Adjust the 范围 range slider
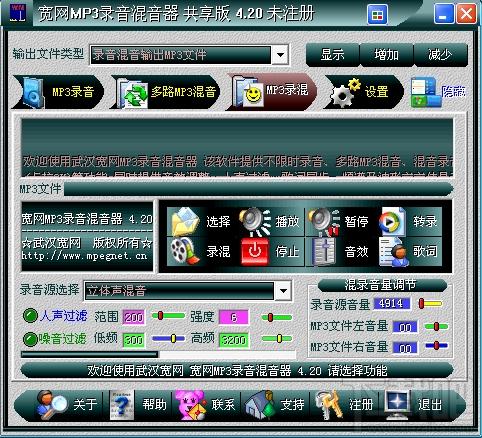 point(168,315)
